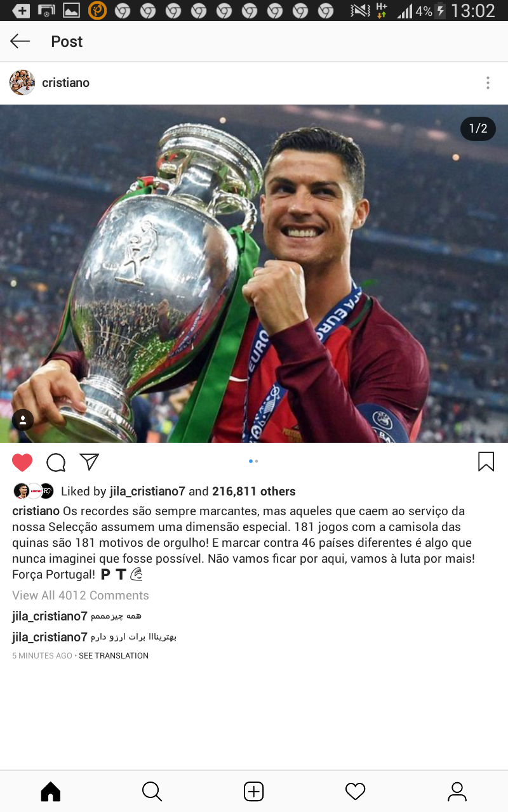Tap the back arrow next to Post

pos(20,41)
